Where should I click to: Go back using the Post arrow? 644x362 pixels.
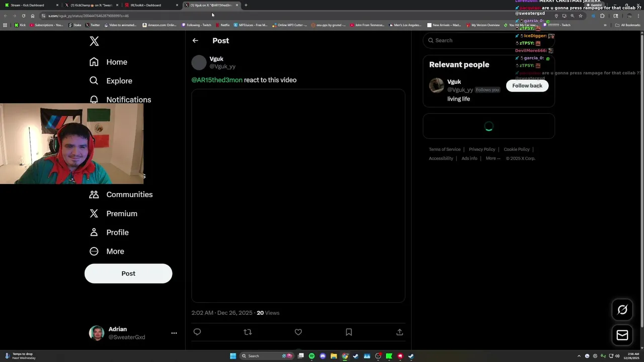(x=195, y=40)
